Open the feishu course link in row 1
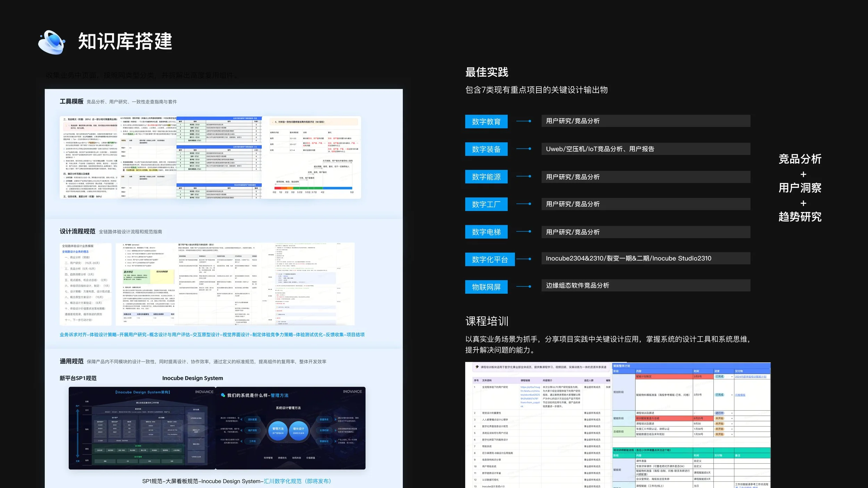This screenshot has width=868, height=488. (530, 396)
